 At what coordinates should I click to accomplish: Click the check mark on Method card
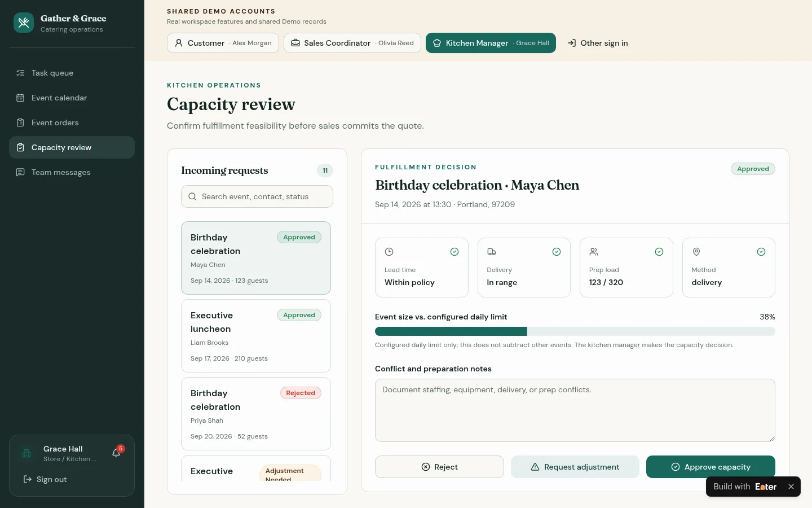[761, 252]
